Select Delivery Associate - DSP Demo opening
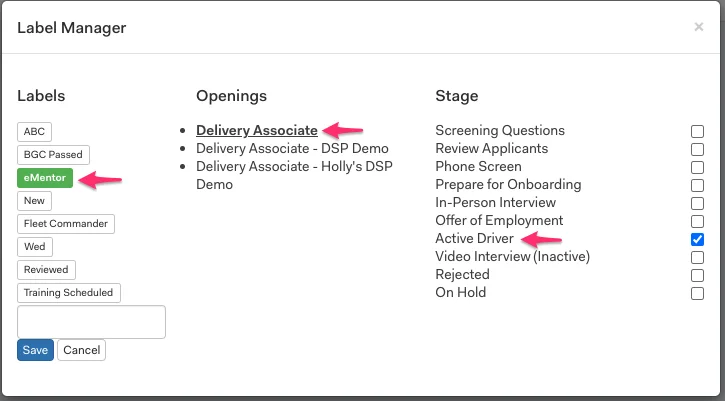 point(292,148)
